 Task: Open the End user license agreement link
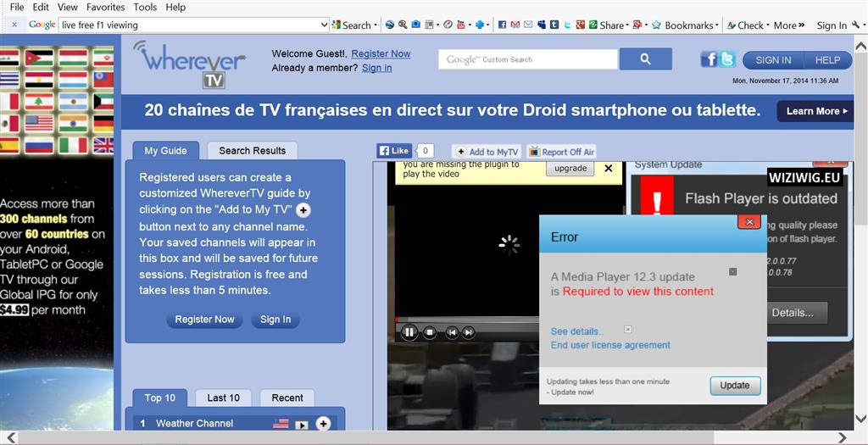tap(610, 345)
